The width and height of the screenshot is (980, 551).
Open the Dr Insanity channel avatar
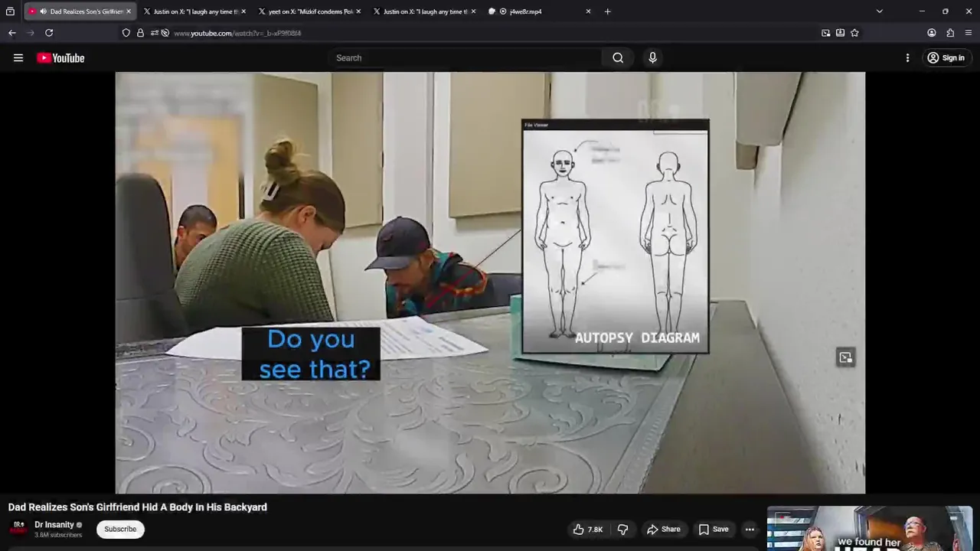18,529
